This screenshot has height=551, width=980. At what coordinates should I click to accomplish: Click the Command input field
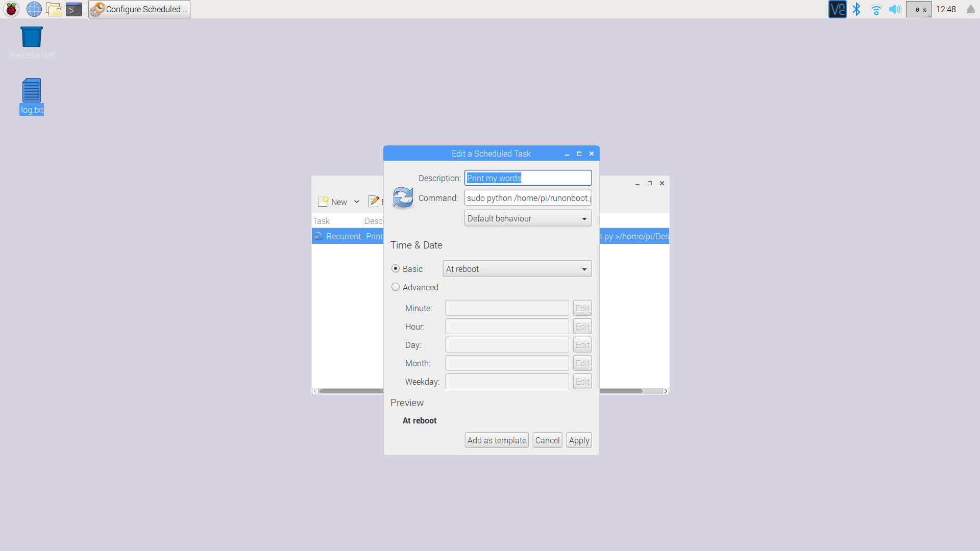point(528,198)
